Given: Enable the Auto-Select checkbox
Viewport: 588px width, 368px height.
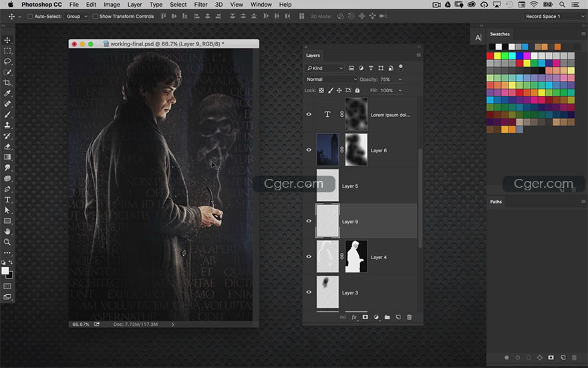Looking at the screenshot, I should point(30,17).
